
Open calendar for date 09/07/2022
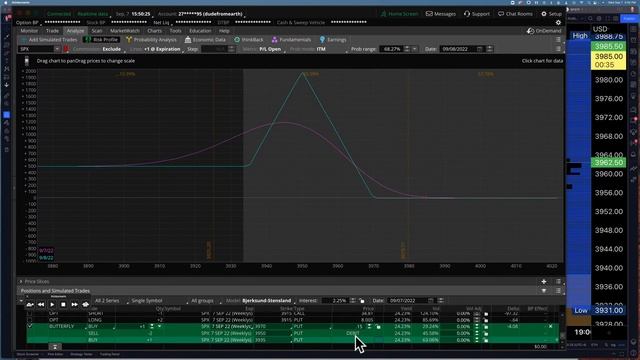pyautogui.click(x=431, y=300)
